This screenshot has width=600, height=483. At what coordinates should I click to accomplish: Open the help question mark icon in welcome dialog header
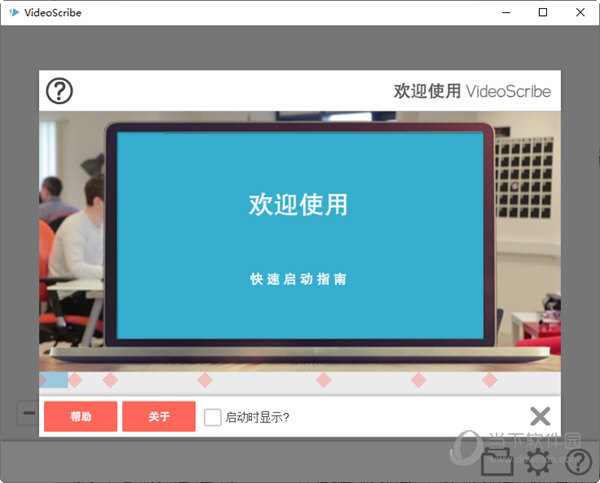[x=59, y=91]
